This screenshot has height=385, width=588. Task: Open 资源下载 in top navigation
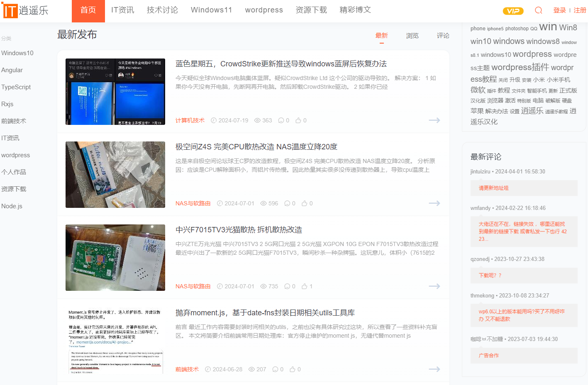pos(311,10)
